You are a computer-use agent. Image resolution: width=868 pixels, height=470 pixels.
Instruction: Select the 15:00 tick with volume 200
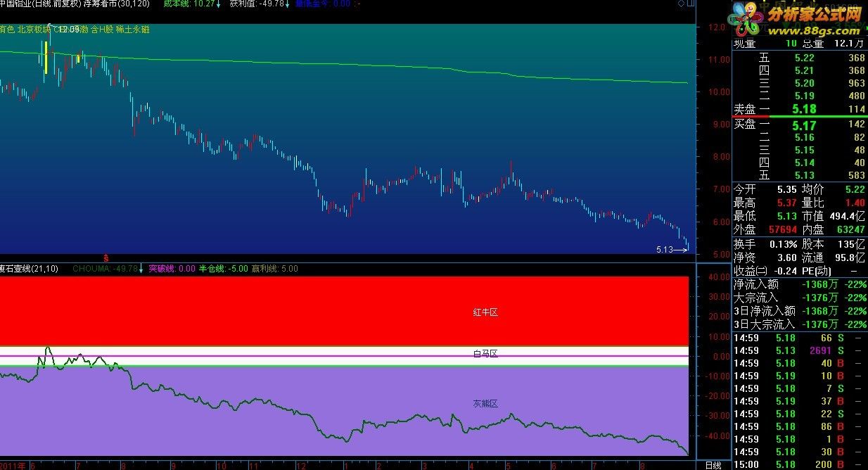click(x=800, y=464)
